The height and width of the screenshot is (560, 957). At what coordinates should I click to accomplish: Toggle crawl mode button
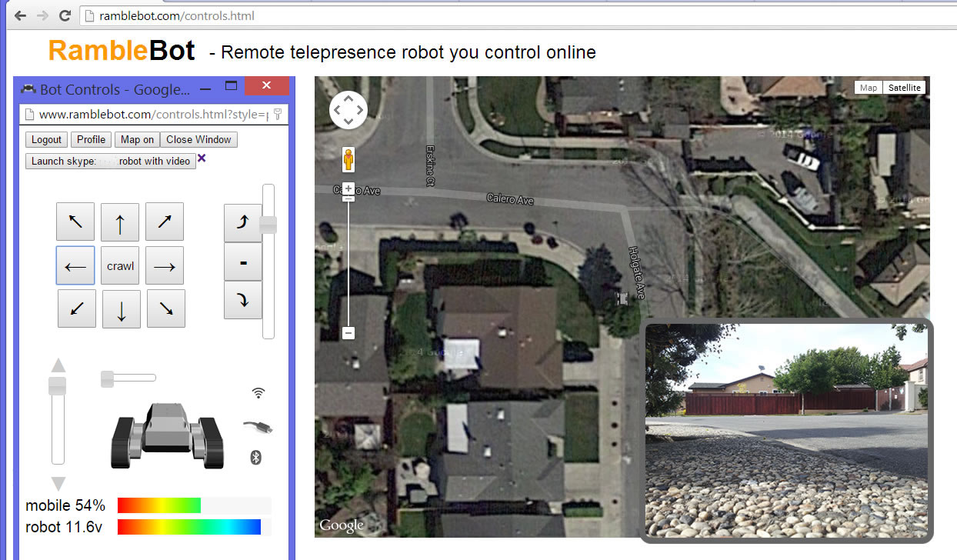pos(121,265)
